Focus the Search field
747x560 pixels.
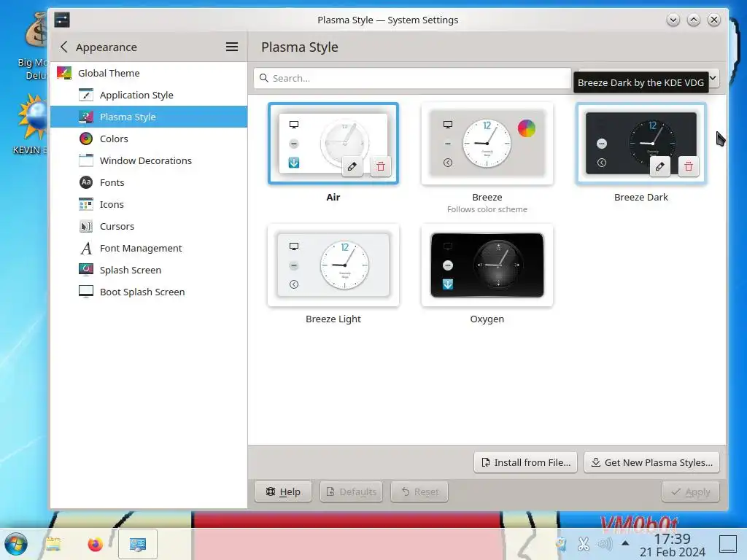pos(412,78)
